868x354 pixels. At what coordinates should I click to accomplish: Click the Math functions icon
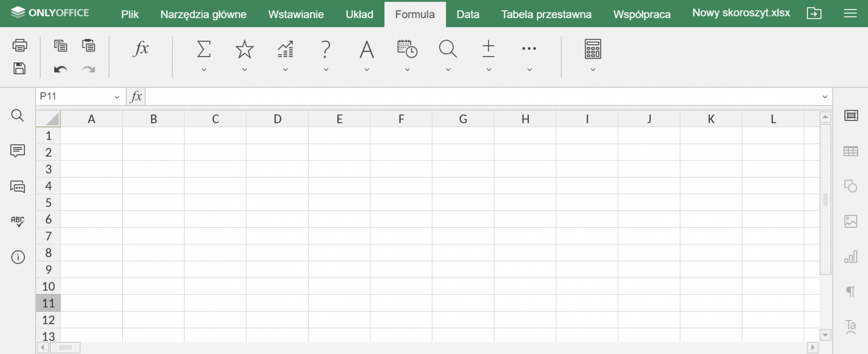click(488, 50)
